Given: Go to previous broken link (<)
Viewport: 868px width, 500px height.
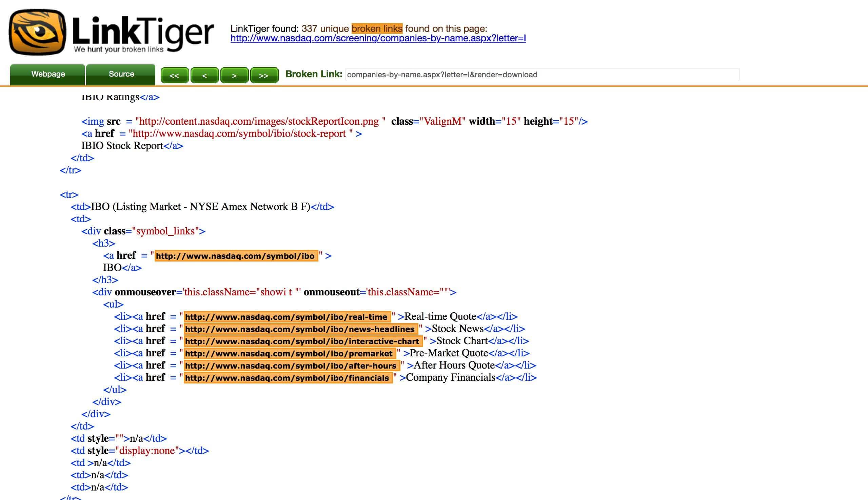Looking at the screenshot, I should tap(204, 75).
